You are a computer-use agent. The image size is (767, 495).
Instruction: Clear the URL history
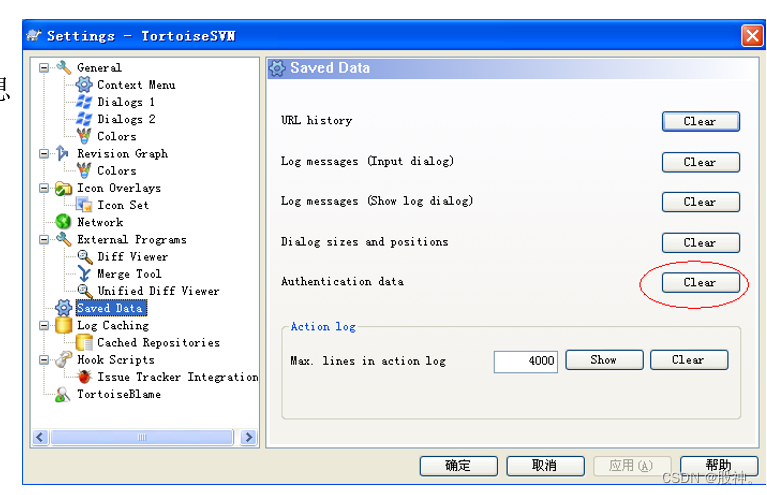700,121
